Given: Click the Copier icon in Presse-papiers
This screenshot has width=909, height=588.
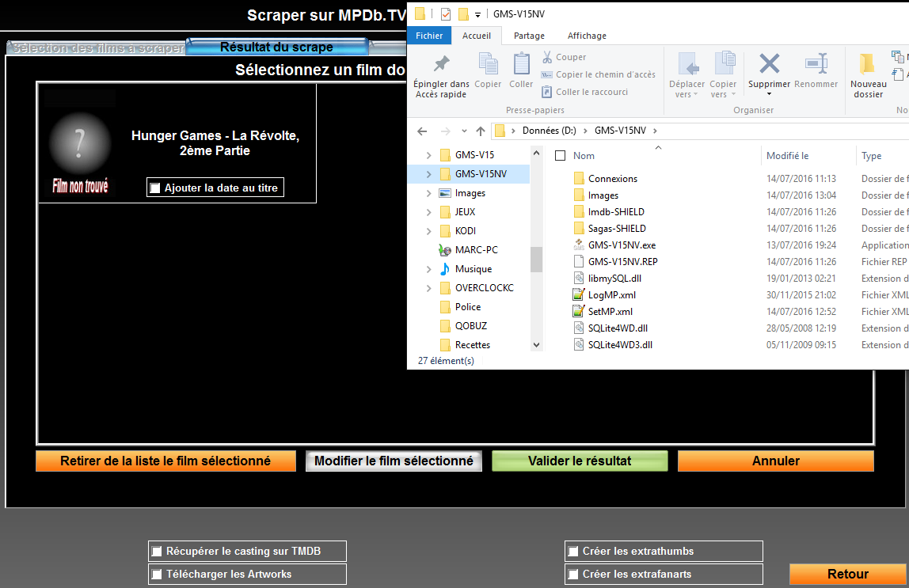Looking at the screenshot, I should coord(488,64).
